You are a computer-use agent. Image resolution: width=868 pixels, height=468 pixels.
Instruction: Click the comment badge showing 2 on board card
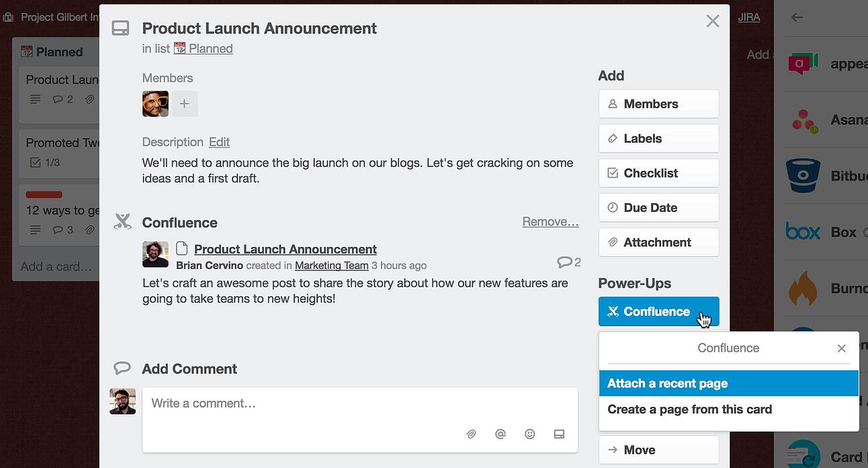(x=62, y=99)
